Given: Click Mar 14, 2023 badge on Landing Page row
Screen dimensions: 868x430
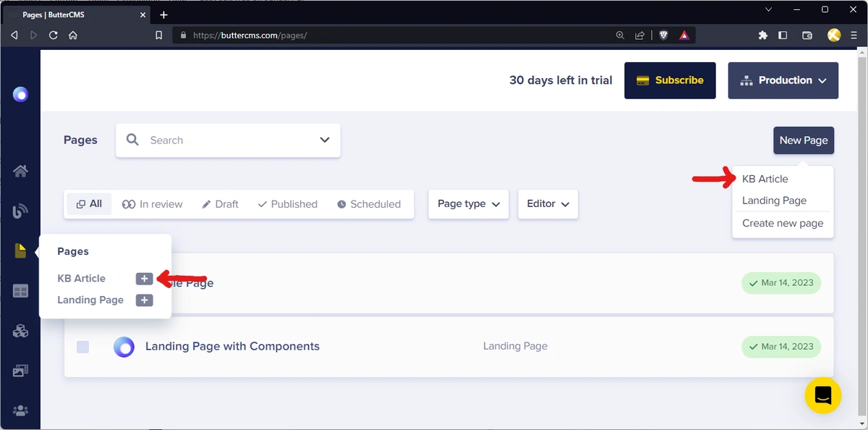Looking at the screenshot, I should 781,347.
